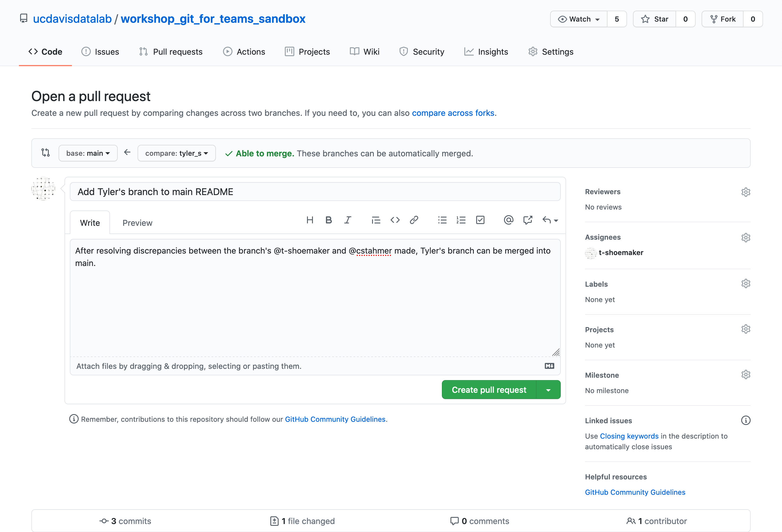Image resolution: width=782 pixels, height=532 pixels.
Task: Open the repository Settings tab
Action: (551, 52)
